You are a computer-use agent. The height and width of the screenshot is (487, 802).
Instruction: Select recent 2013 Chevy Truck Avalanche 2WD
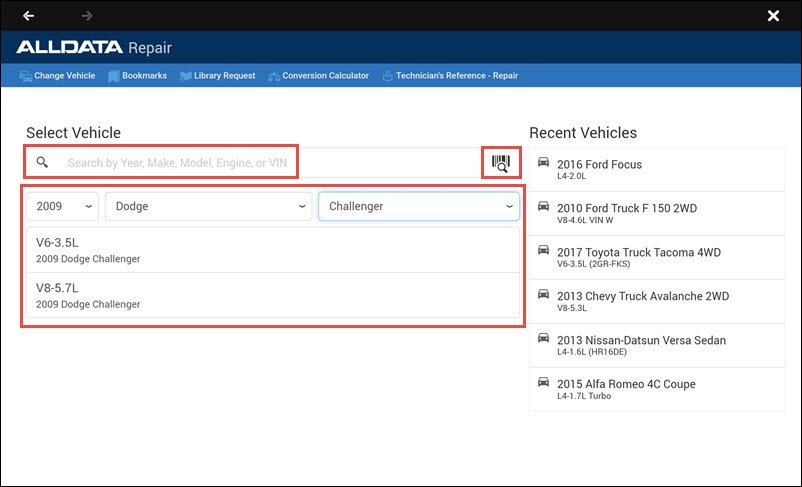(x=657, y=302)
